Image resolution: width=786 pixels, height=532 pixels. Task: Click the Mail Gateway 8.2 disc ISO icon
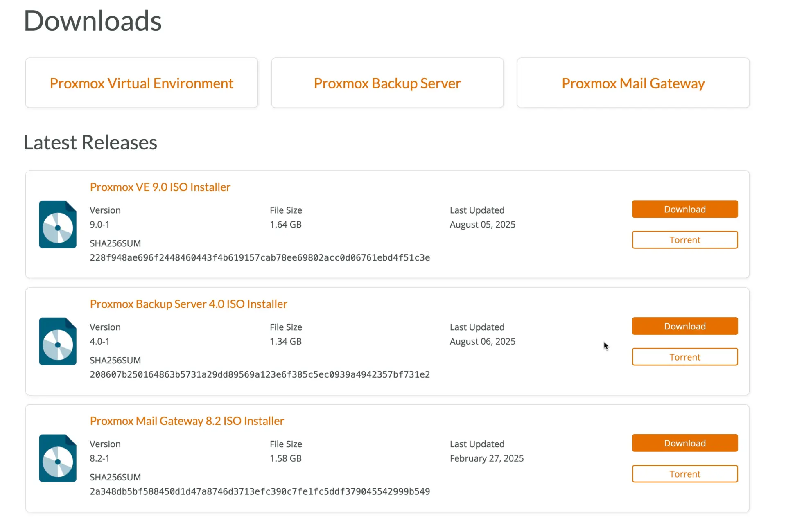pyautogui.click(x=57, y=458)
